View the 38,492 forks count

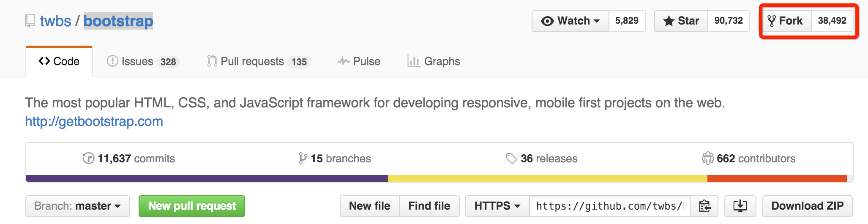tap(832, 21)
